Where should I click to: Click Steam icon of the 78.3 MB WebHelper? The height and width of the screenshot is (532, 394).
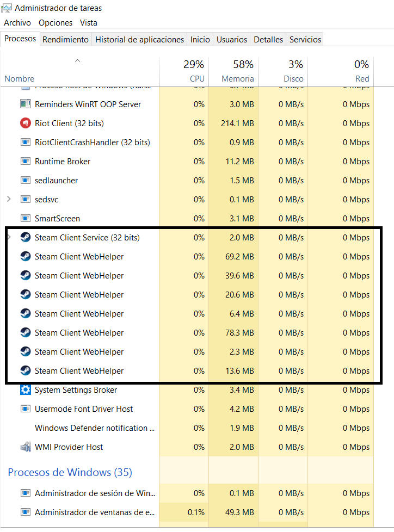(x=26, y=332)
